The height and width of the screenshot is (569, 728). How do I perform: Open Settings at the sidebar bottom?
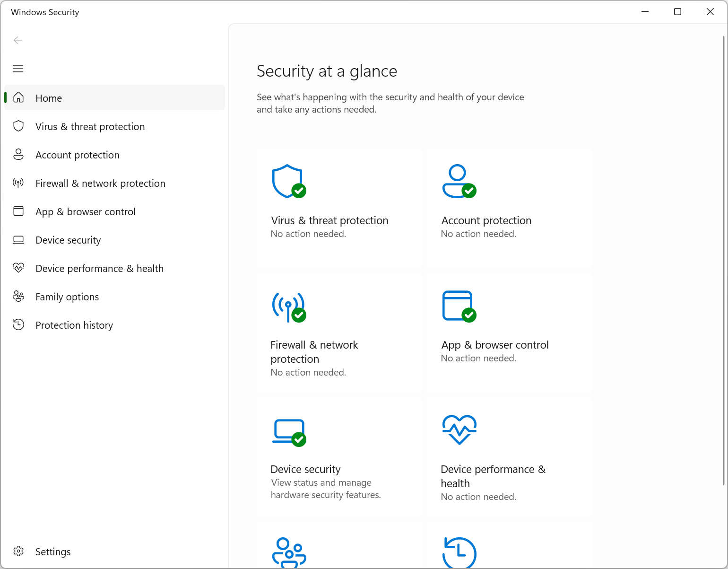pos(114,551)
